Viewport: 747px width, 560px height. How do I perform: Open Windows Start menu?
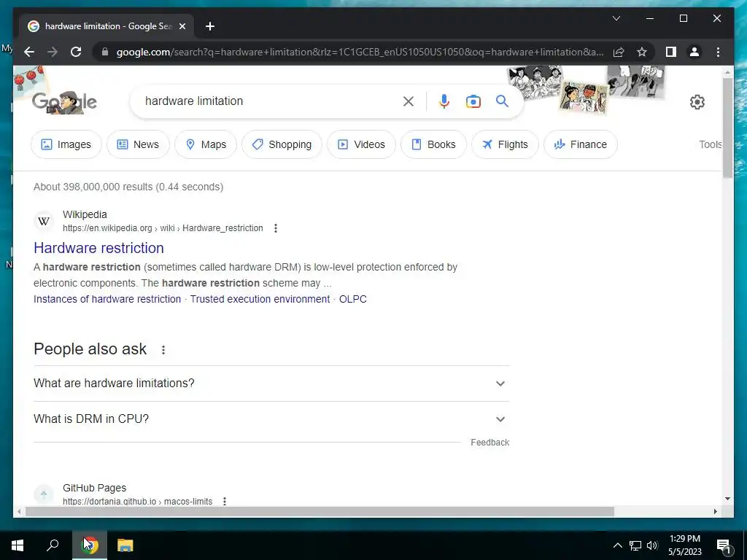pos(18,545)
